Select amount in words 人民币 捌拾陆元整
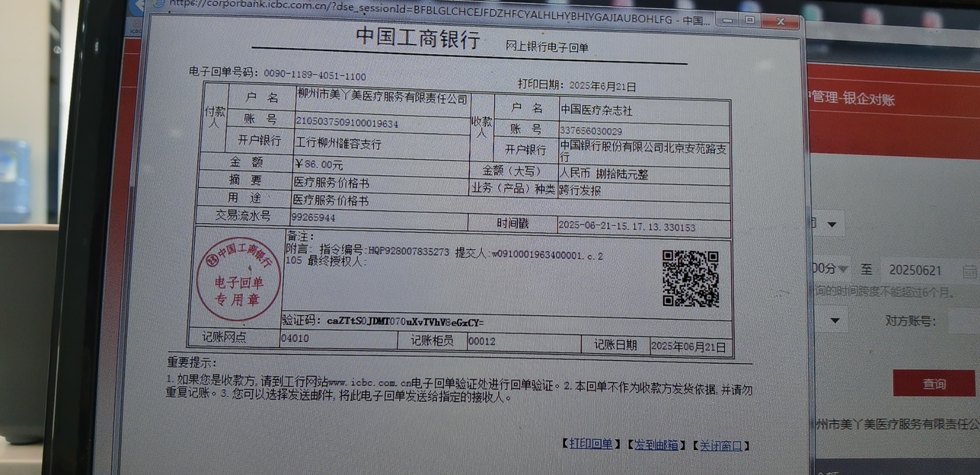Viewport: 980px width, 475px height. tap(604, 173)
